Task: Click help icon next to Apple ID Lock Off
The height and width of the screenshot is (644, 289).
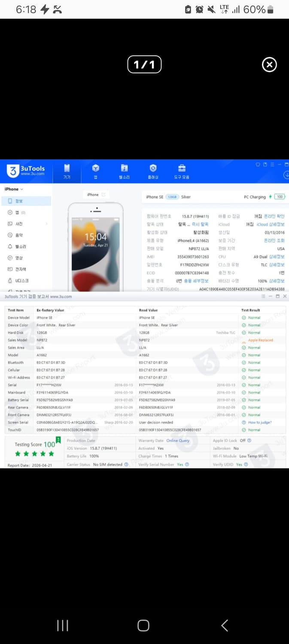Action: (x=249, y=440)
